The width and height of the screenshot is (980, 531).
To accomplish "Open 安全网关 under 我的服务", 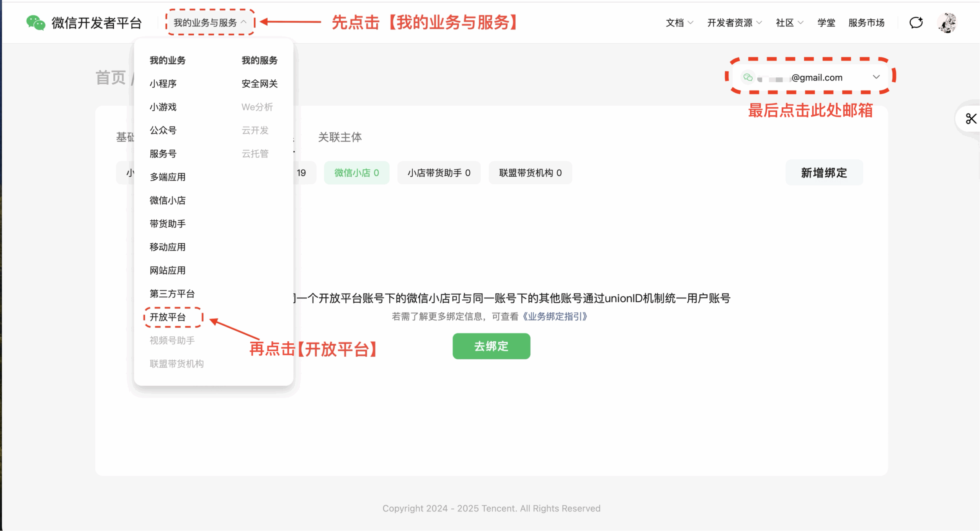I will (x=259, y=84).
